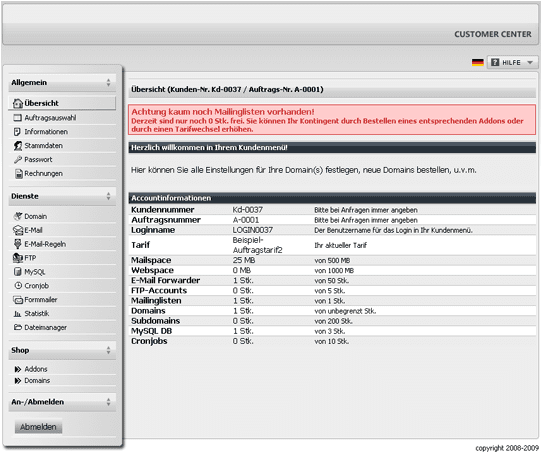
Task: Click the Abmelden logout button
Action: (x=38, y=427)
